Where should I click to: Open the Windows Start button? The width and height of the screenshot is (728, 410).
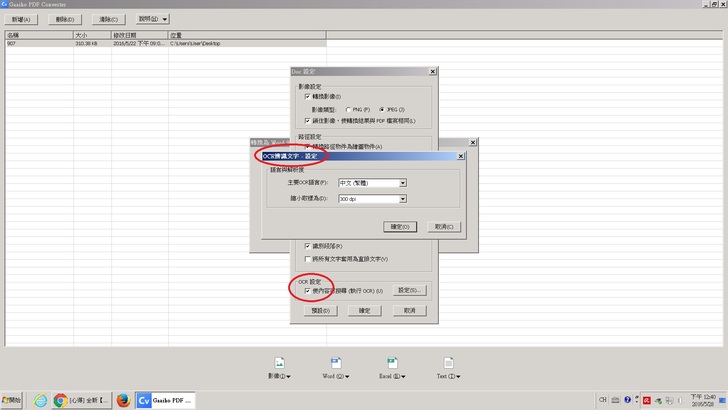[12, 400]
